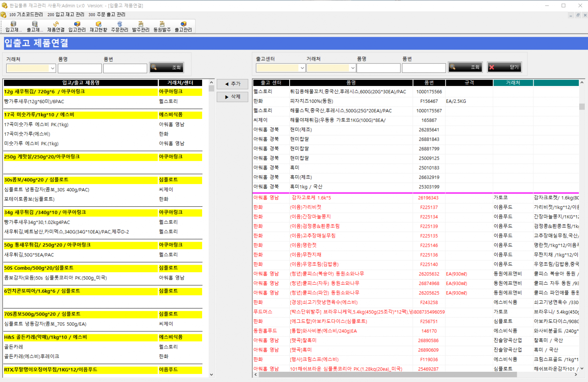This screenshot has height=382, width=588.
Task: Select the 빵가루새우(12g*60미)/6PAC row
Action: point(103,101)
